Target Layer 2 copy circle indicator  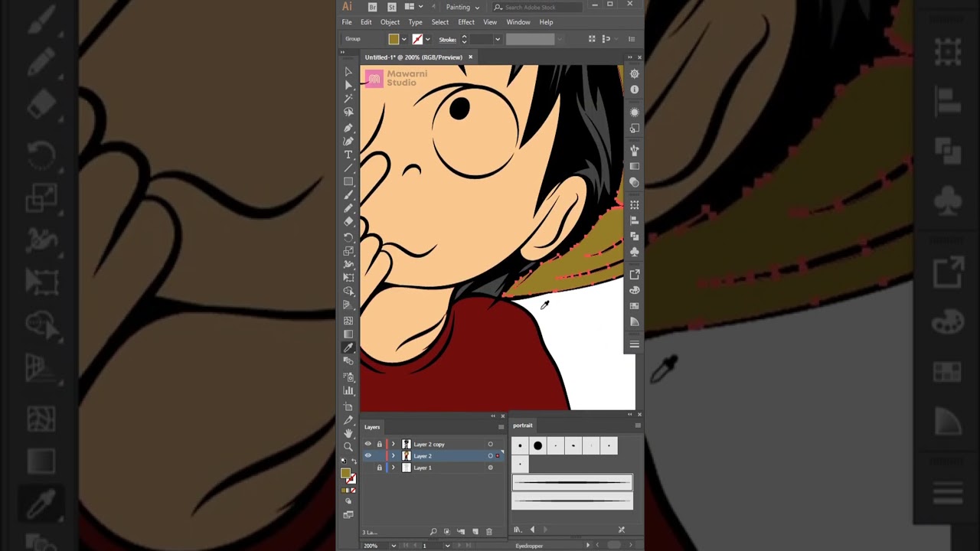[x=491, y=444]
